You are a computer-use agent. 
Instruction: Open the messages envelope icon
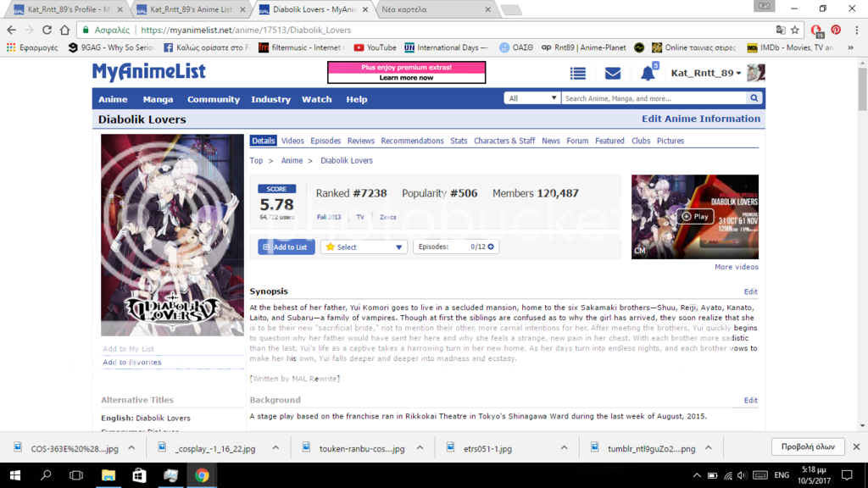[x=613, y=73]
